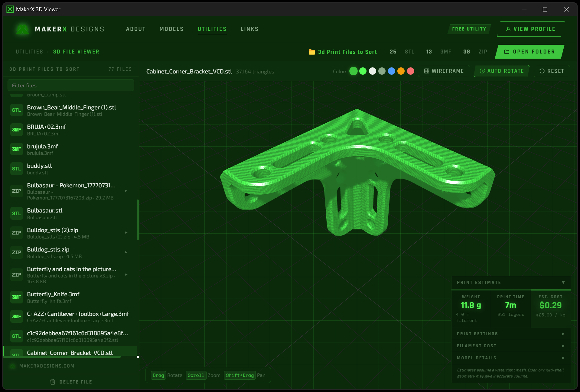Click the ZIP badge for Bulldog_stls.zip
This screenshot has height=392, width=580.
pos(17,252)
